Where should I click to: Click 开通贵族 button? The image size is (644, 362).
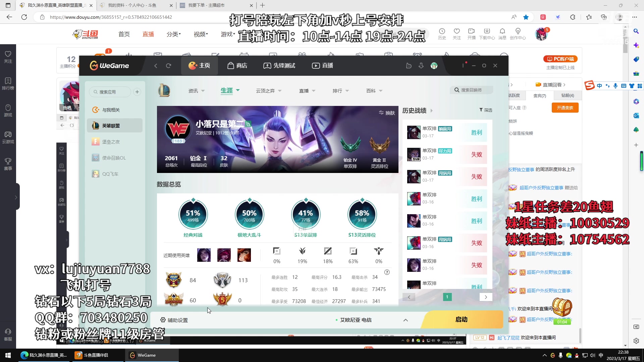tap(565, 108)
